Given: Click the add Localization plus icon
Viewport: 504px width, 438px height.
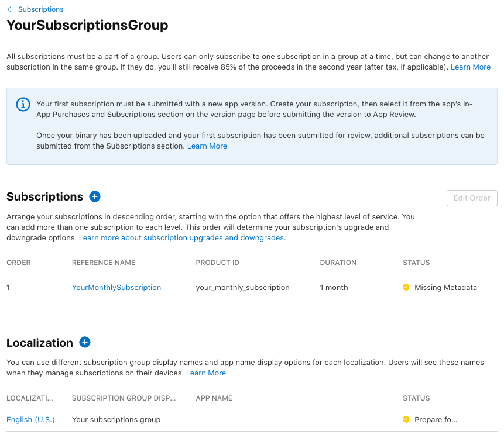Looking at the screenshot, I should [85, 342].
